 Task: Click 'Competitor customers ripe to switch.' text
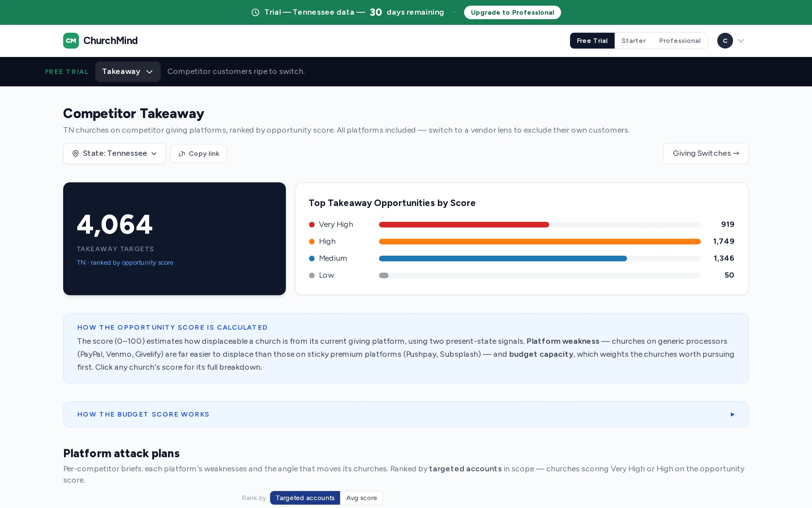[236, 72]
